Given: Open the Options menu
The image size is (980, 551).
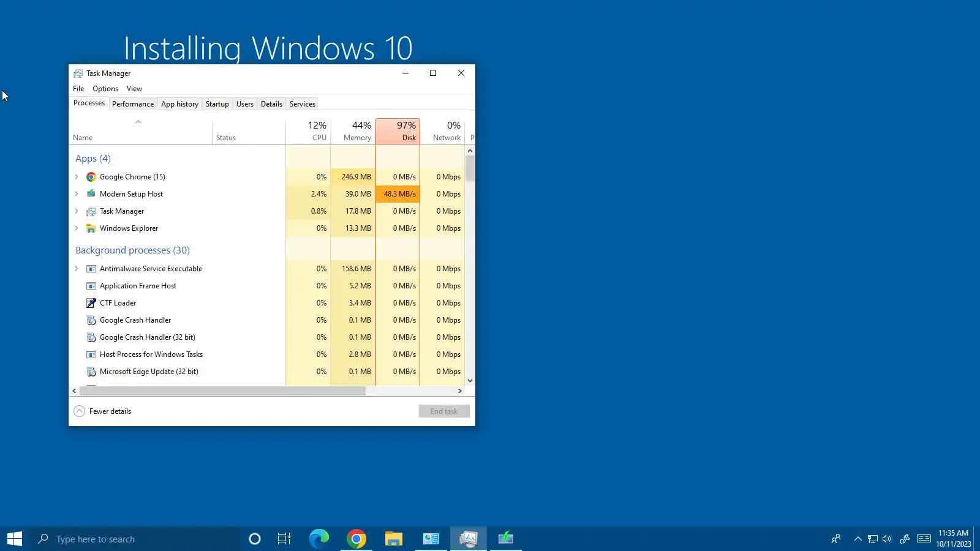Looking at the screenshot, I should (x=105, y=89).
